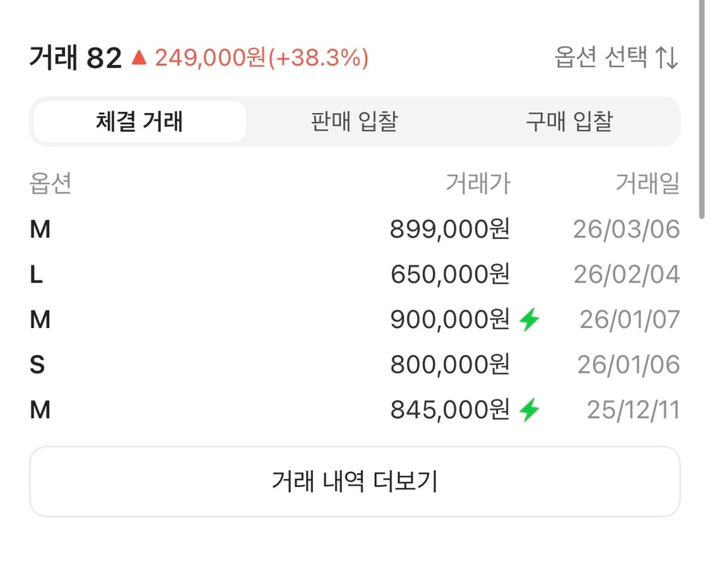Click the green lightning icon for the January trade
The height and width of the screenshot is (588, 710).
[529, 319]
